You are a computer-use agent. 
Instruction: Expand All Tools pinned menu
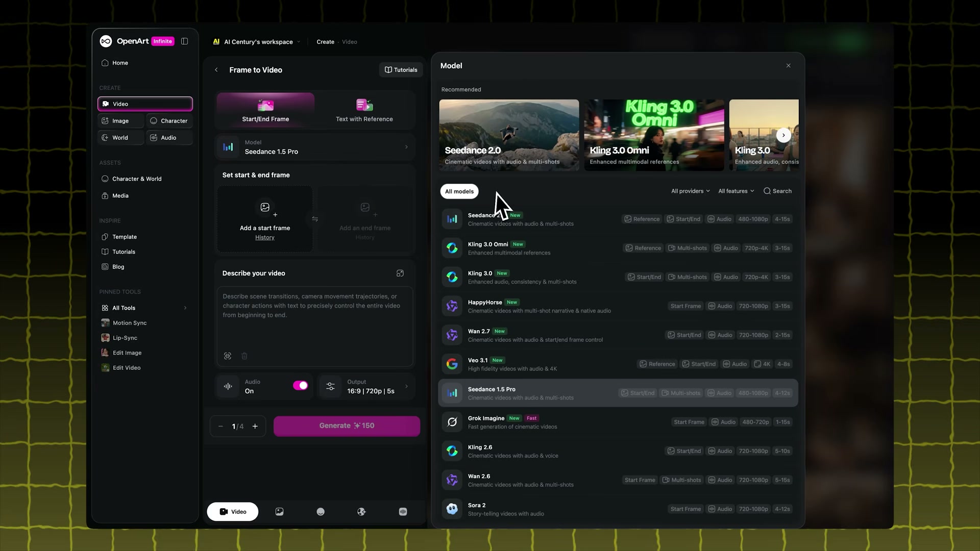coord(145,308)
